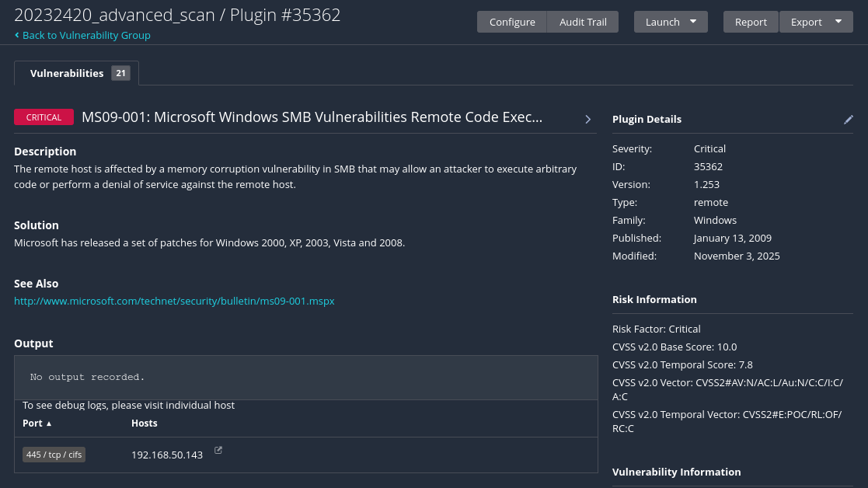Edit plugin details with pencil icon
The height and width of the screenshot is (488, 868).
(849, 119)
